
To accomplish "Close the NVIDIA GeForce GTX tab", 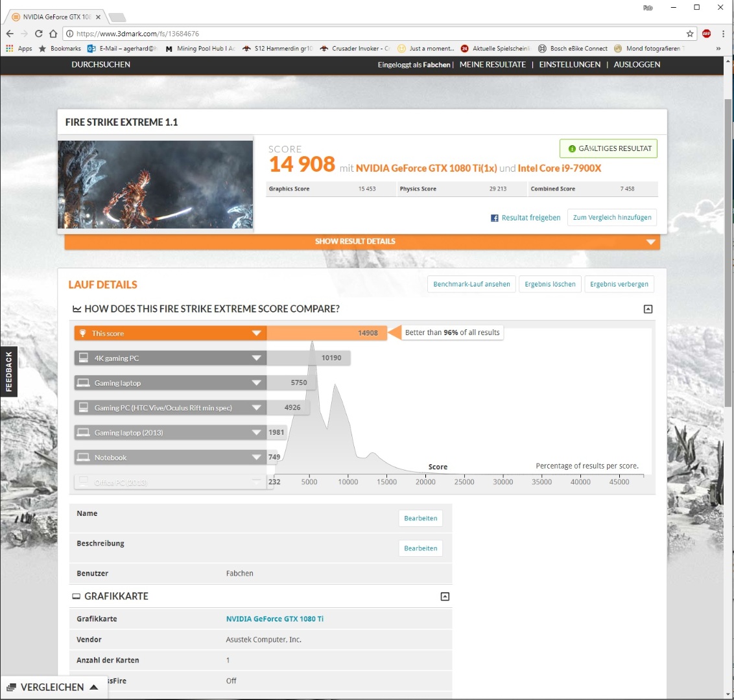I will click(98, 17).
